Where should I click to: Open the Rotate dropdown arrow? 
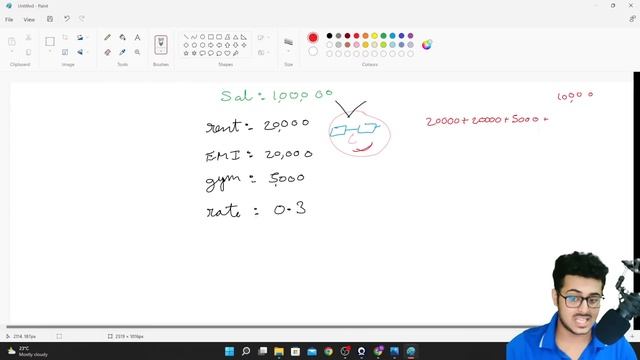87,38
